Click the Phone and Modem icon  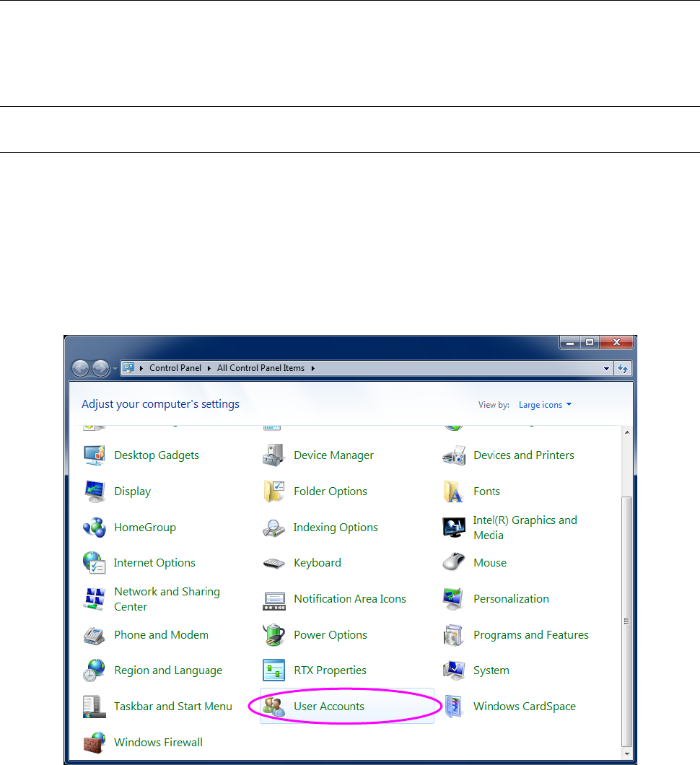[94, 635]
